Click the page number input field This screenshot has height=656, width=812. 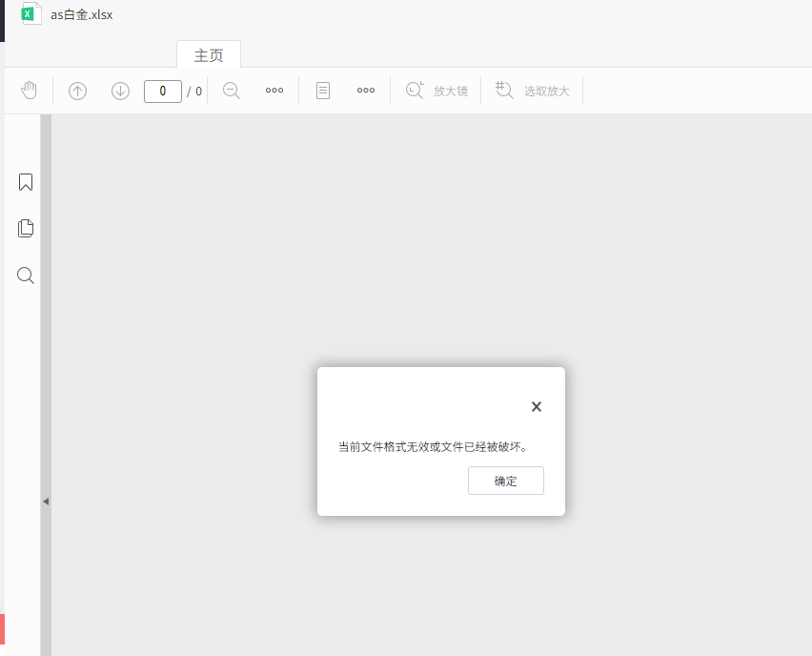point(163,92)
